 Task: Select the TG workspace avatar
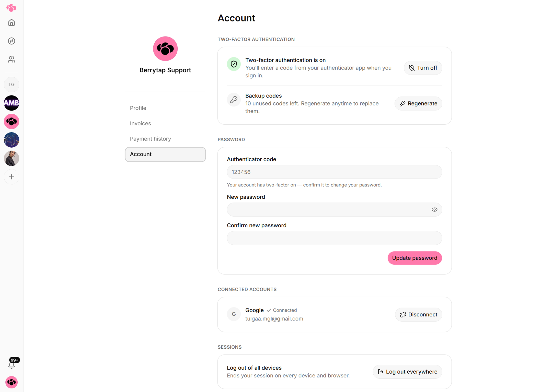coord(11,85)
